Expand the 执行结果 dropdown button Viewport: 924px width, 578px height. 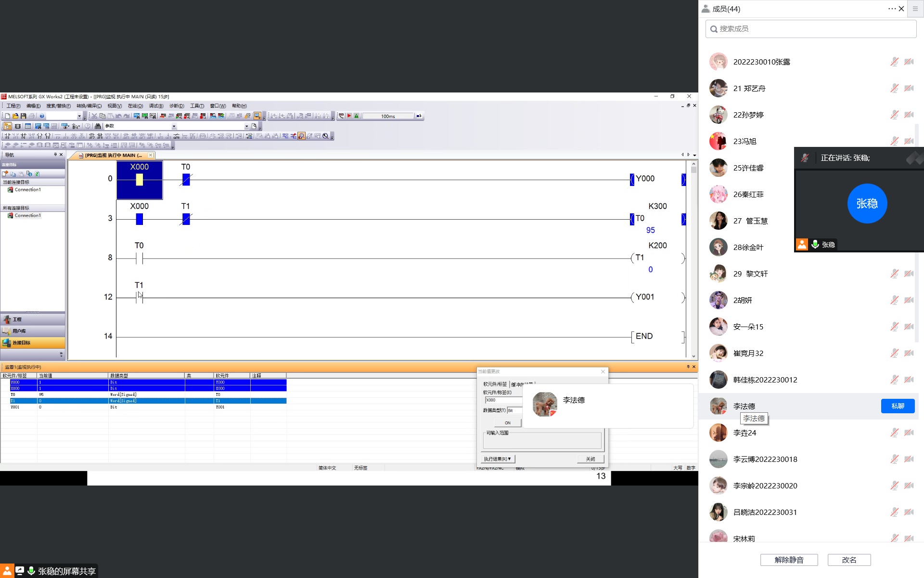(x=497, y=459)
